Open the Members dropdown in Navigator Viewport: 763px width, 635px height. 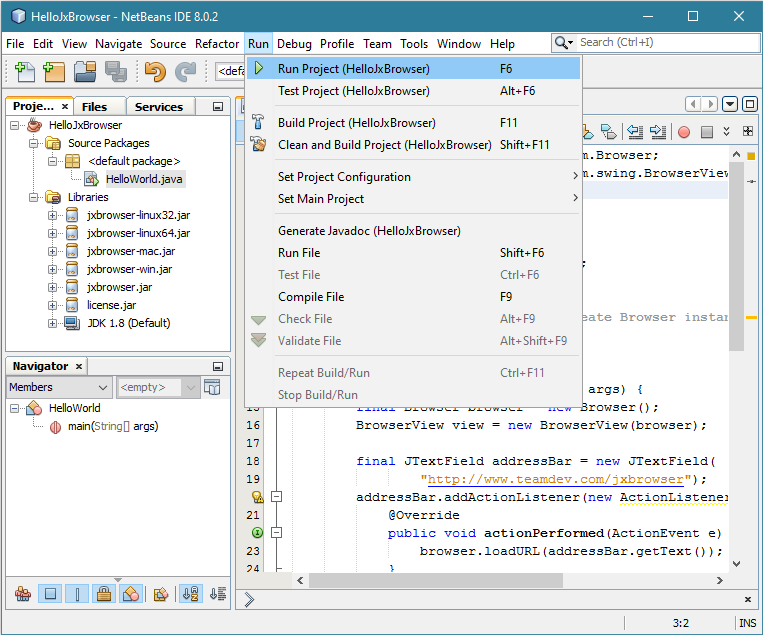click(x=59, y=387)
